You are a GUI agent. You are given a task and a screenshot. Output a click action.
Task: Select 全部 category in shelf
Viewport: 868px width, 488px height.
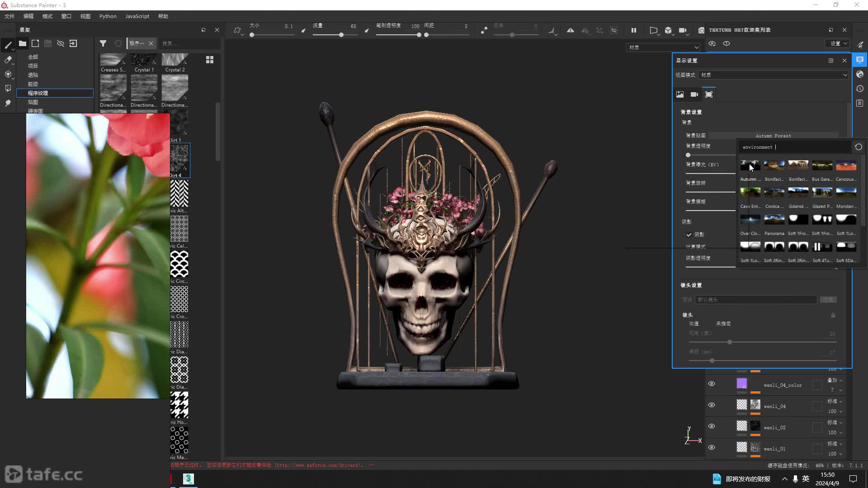[x=33, y=57]
